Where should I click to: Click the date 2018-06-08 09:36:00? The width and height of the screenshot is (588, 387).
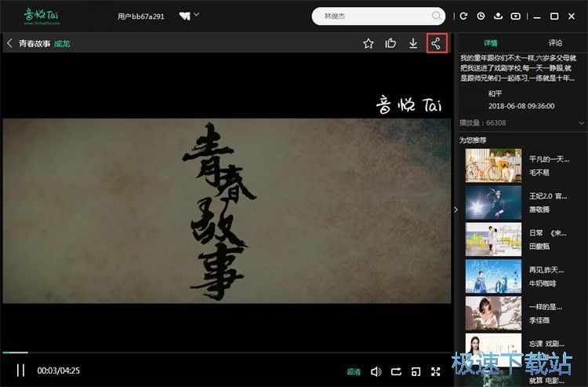[x=521, y=106]
